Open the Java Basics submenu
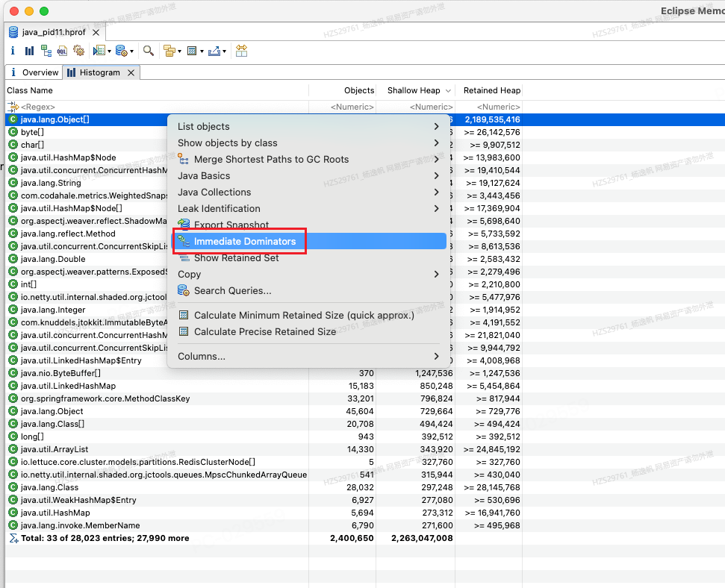 [x=308, y=175]
